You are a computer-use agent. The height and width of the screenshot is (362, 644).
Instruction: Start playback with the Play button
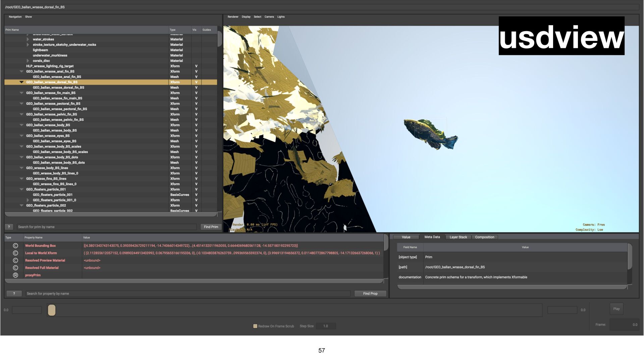click(x=616, y=309)
